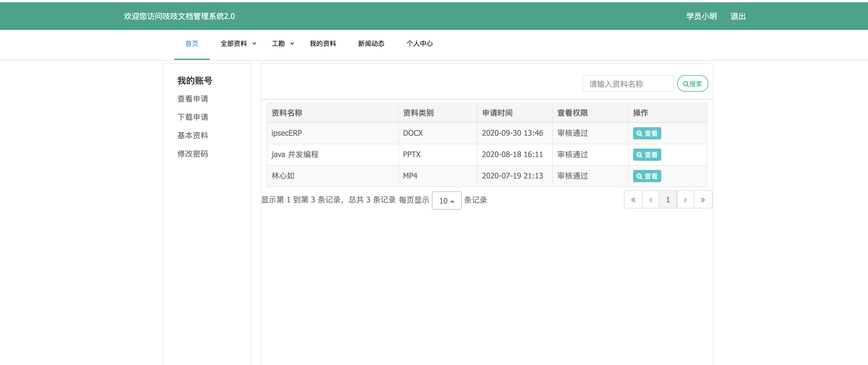Expand the 全部资料 dropdown menu
Viewport: 868px width, 365px height.
[238, 44]
